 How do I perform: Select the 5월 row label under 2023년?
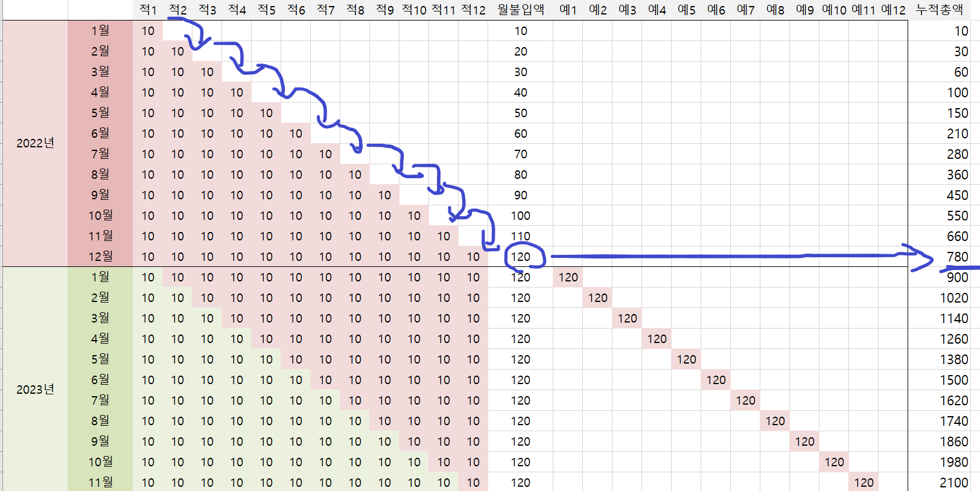click(x=100, y=359)
